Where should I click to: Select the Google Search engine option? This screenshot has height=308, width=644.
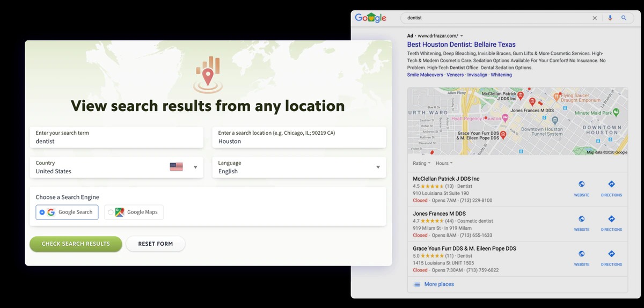click(x=67, y=212)
